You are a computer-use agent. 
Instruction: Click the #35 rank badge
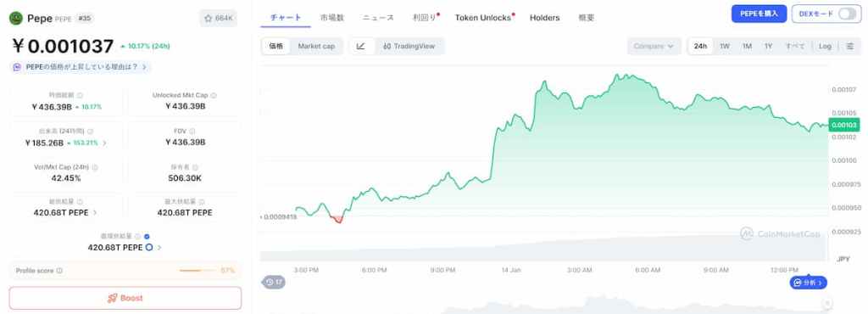(85, 19)
